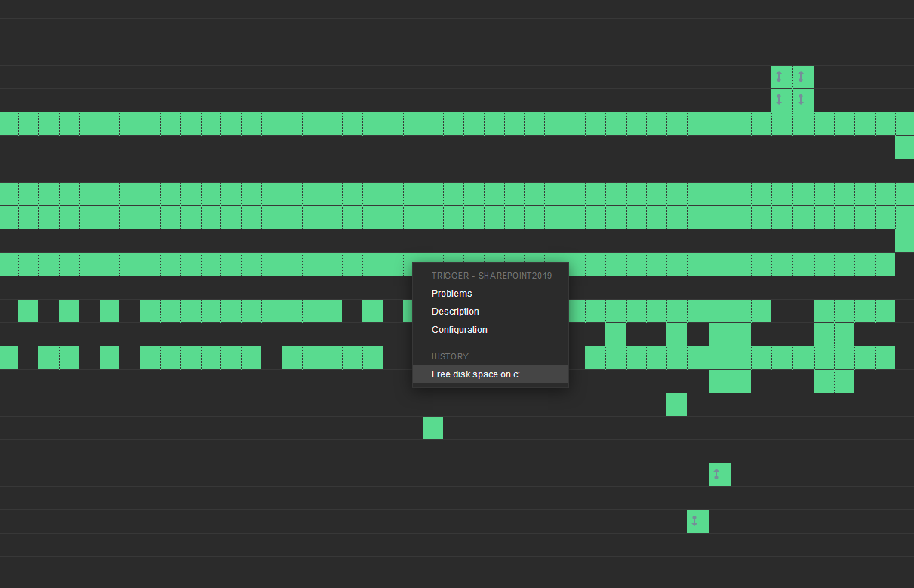Click lone right-edge cell under first full green row

[904, 147]
